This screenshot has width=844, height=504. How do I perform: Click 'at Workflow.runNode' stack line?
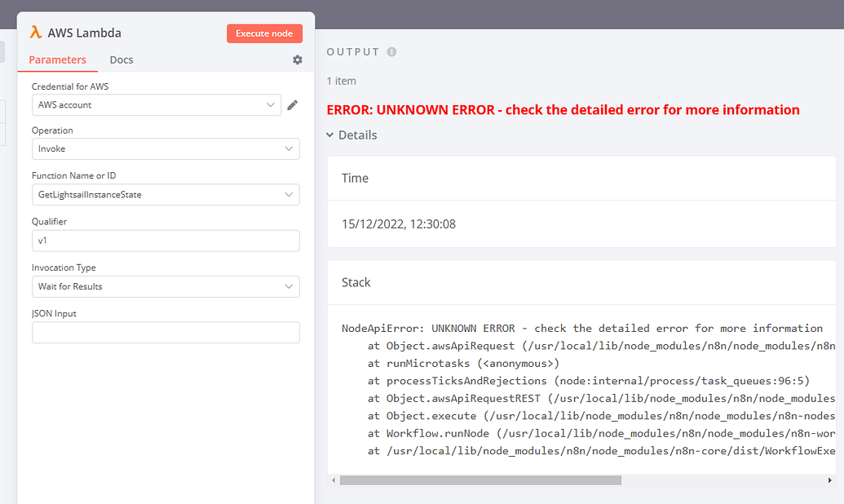point(601,434)
